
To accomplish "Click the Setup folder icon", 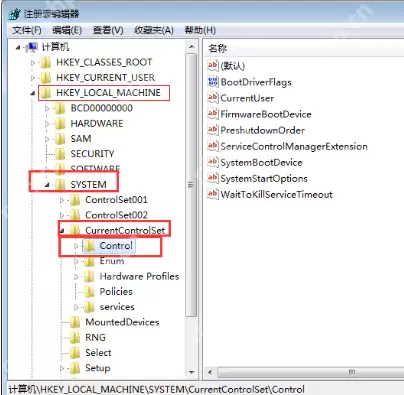I will point(75,368).
